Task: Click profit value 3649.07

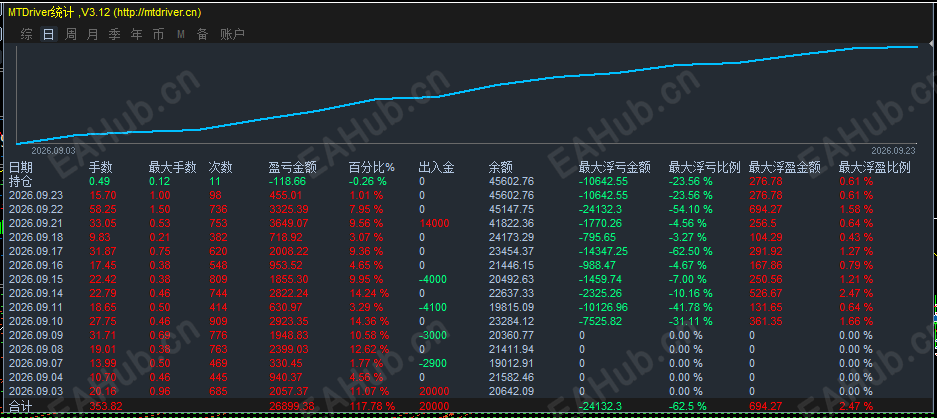Action: click(289, 223)
